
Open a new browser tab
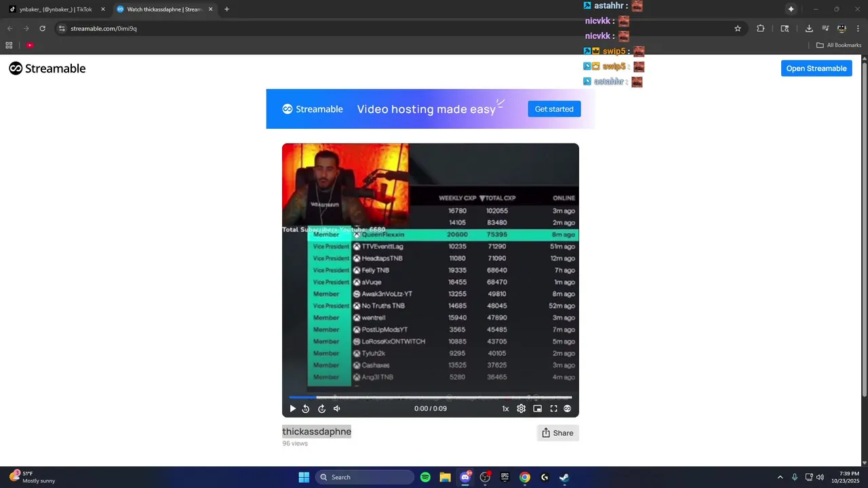pyautogui.click(x=226, y=9)
